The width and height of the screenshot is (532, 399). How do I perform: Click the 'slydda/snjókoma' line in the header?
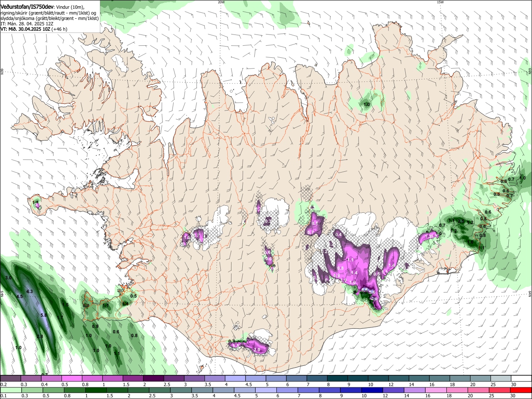49,18
